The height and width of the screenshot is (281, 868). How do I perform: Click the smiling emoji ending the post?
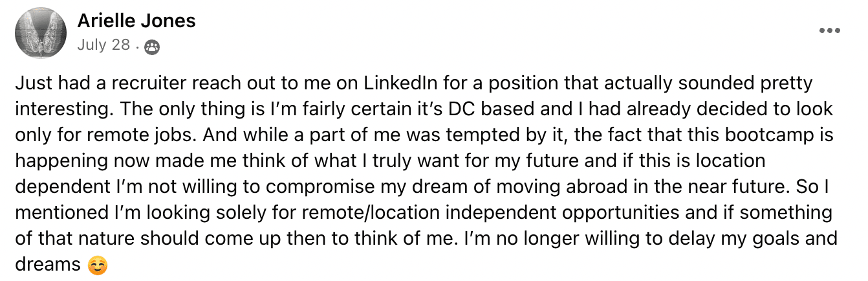(98, 265)
